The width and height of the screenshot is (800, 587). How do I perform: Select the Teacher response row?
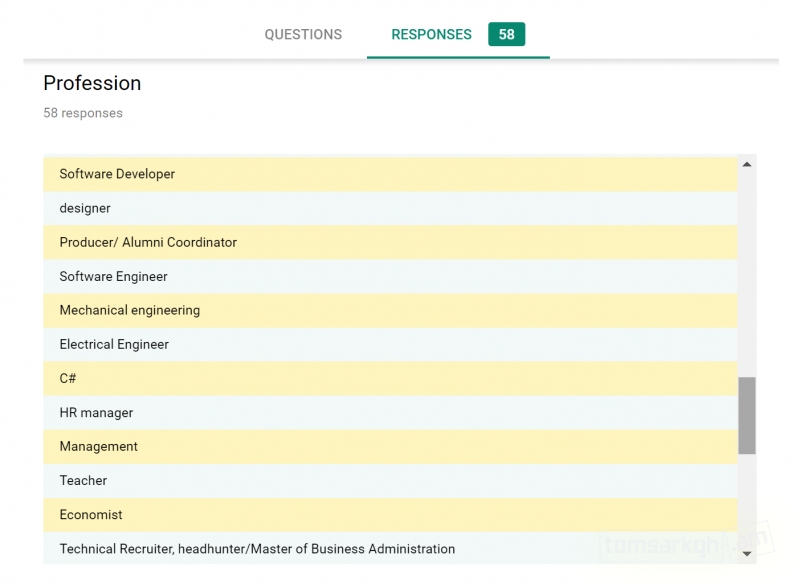(x=390, y=481)
